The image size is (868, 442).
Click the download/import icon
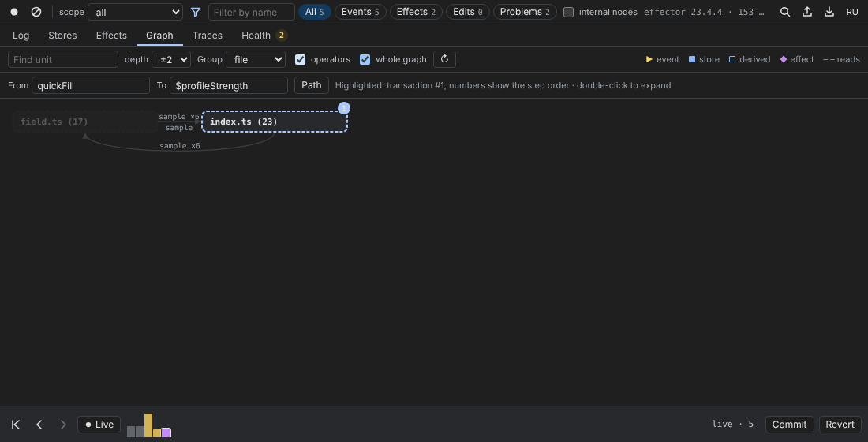point(829,12)
